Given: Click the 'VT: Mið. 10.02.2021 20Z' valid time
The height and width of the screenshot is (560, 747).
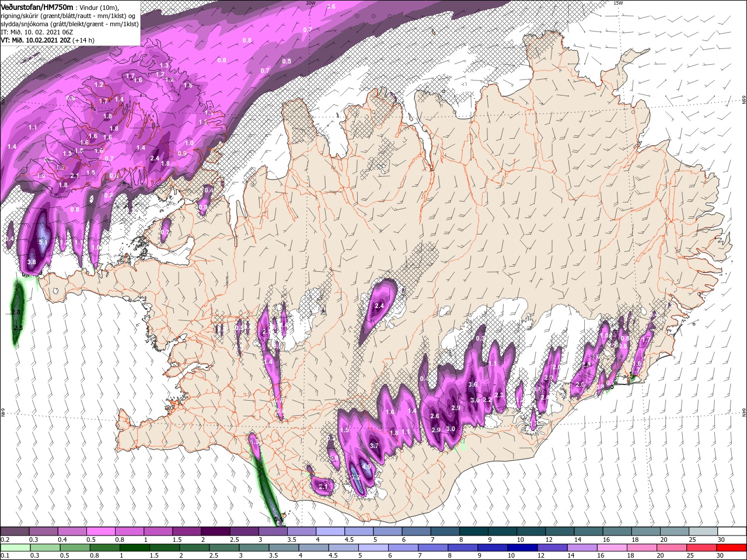Looking at the screenshot, I should tap(36, 40).
